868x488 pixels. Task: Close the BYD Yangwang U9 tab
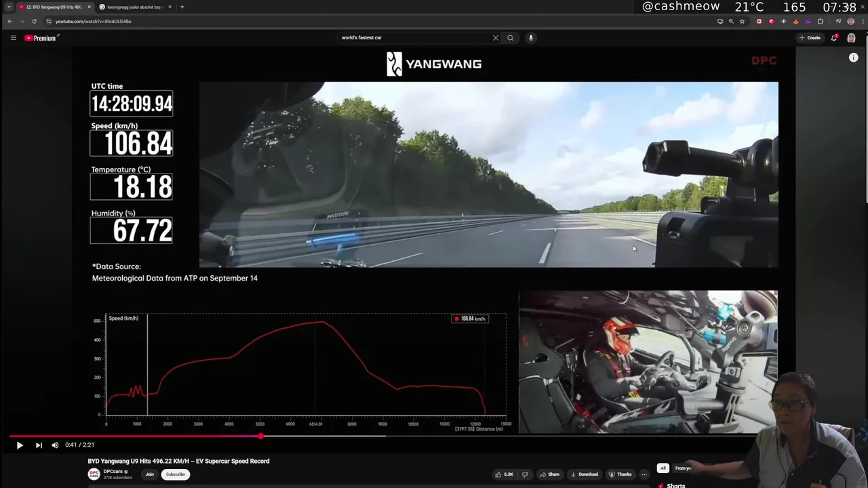pos(89,7)
